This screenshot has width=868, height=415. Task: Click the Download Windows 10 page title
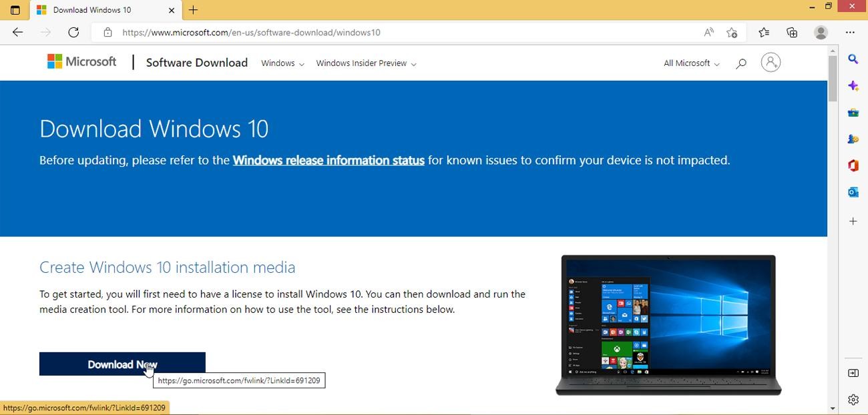coord(154,129)
